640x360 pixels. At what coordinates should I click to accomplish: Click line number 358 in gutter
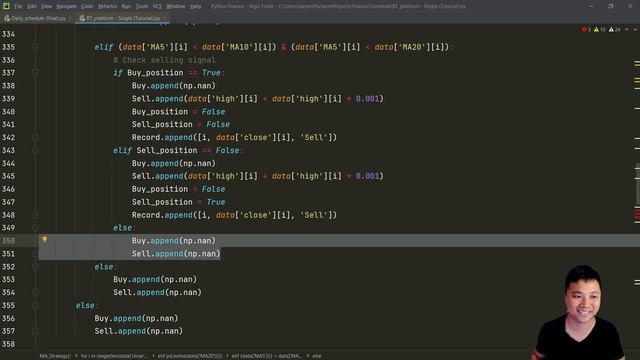point(8,344)
